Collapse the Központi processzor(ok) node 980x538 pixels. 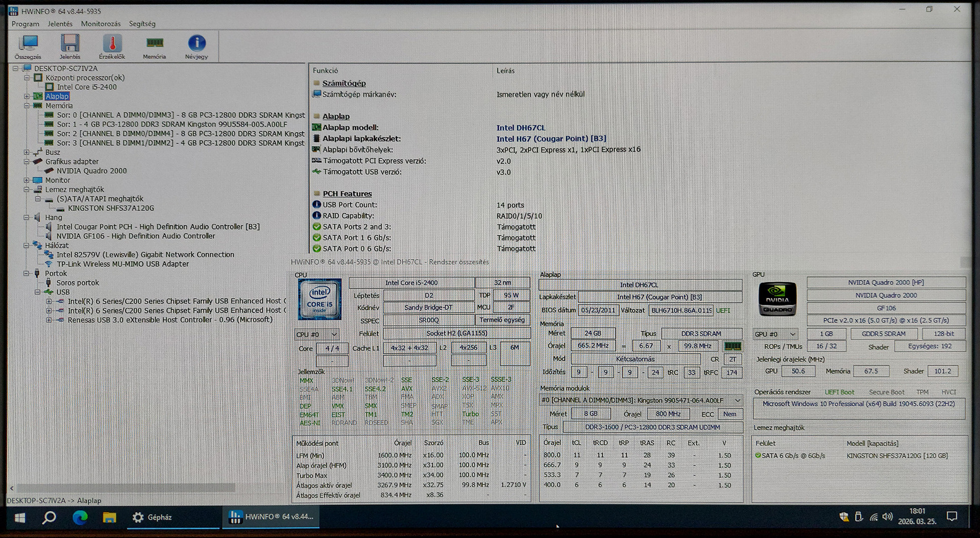(27, 78)
